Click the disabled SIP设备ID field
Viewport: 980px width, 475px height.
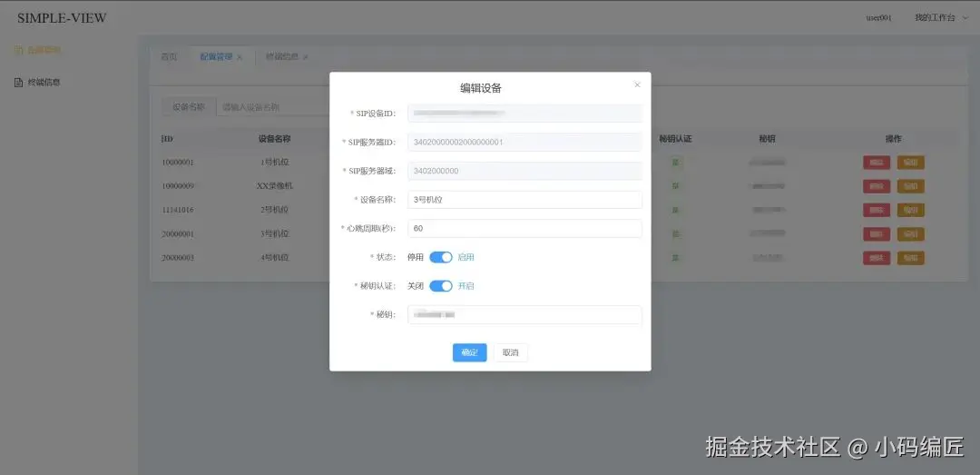(524, 114)
